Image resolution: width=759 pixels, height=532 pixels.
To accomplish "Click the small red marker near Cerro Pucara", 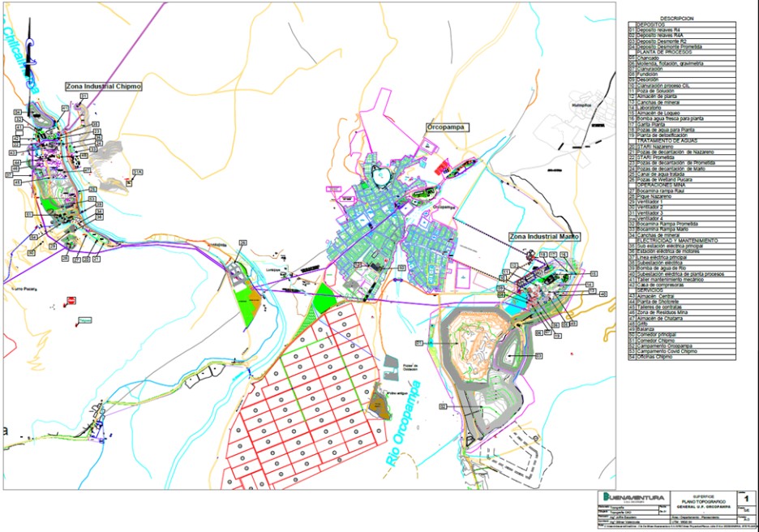I will (71, 300).
